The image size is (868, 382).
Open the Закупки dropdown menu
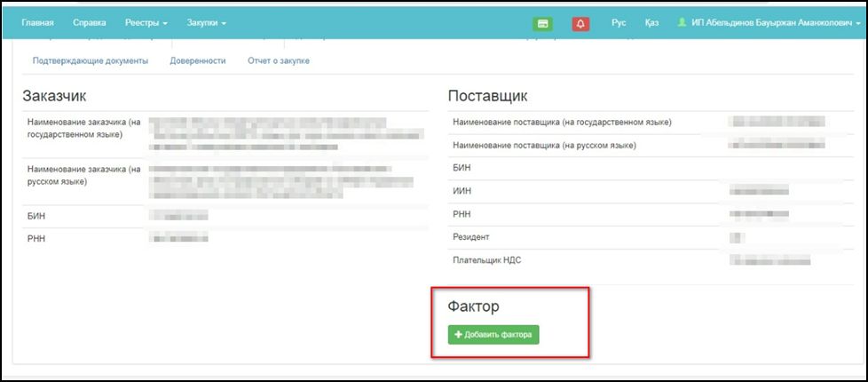(x=207, y=23)
